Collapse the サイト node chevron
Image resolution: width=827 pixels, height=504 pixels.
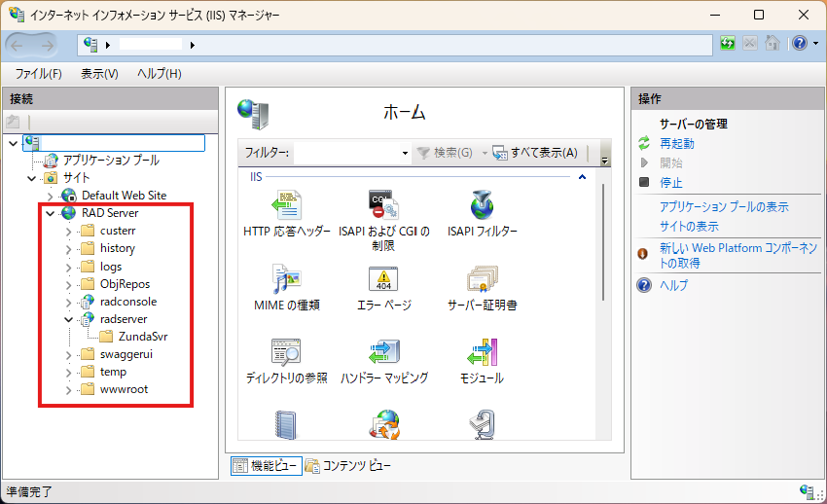click(32, 178)
